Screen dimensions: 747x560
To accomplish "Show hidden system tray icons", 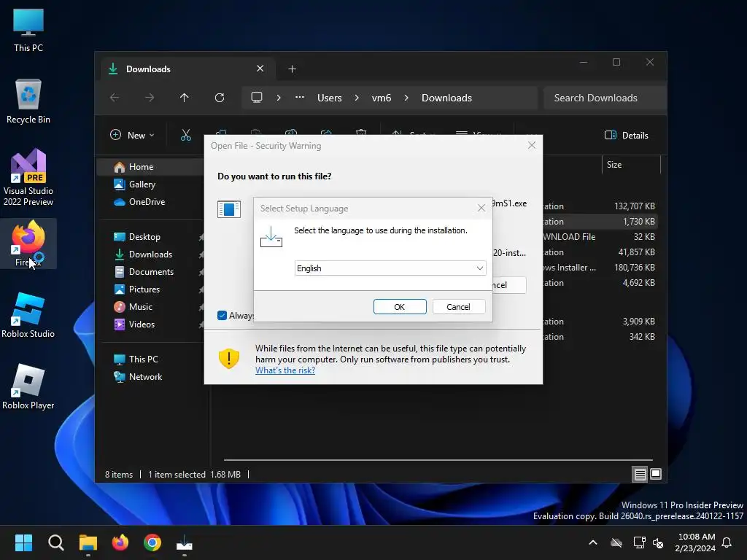I will click(593, 542).
